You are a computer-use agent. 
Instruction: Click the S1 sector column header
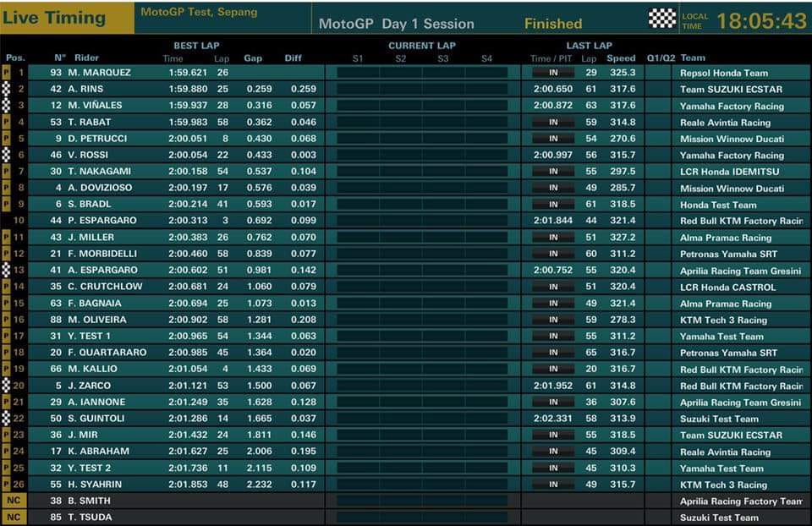(358, 58)
